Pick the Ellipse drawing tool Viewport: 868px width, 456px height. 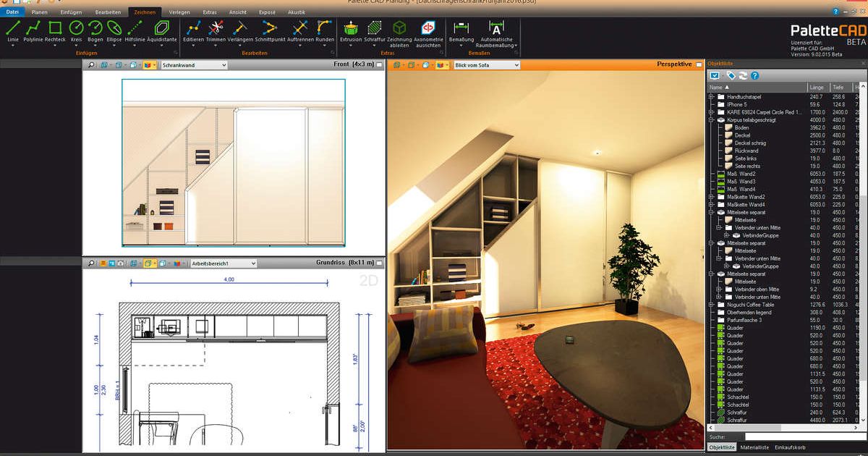point(114,30)
